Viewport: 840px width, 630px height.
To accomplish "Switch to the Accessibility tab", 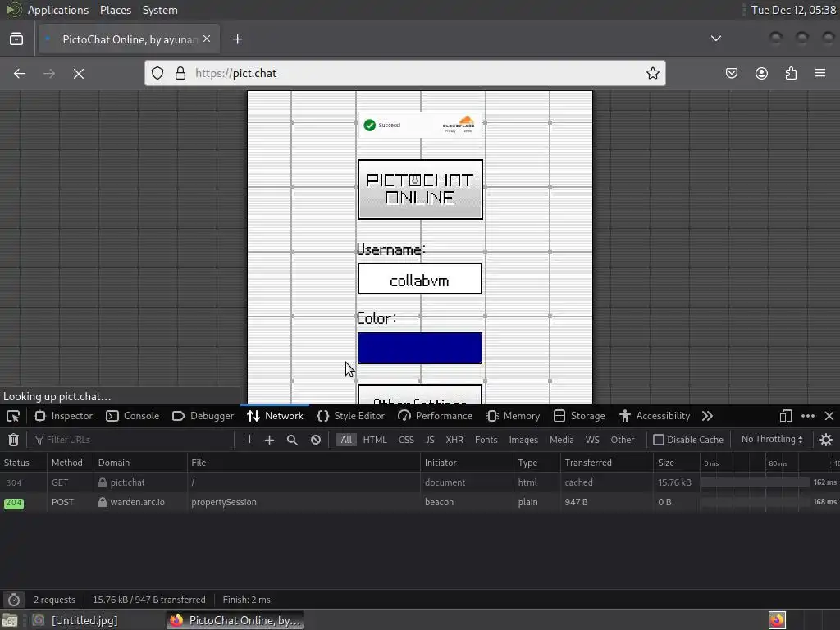I will click(x=655, y=416).
